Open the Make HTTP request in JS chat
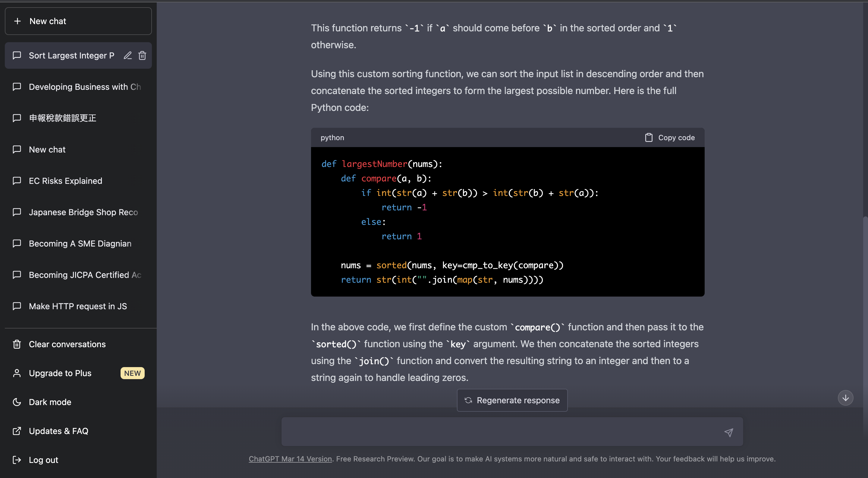 coord(78,306)
